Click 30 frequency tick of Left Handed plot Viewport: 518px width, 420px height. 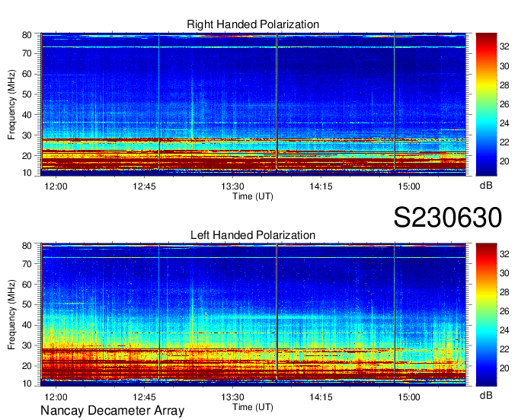pos(27,345)
